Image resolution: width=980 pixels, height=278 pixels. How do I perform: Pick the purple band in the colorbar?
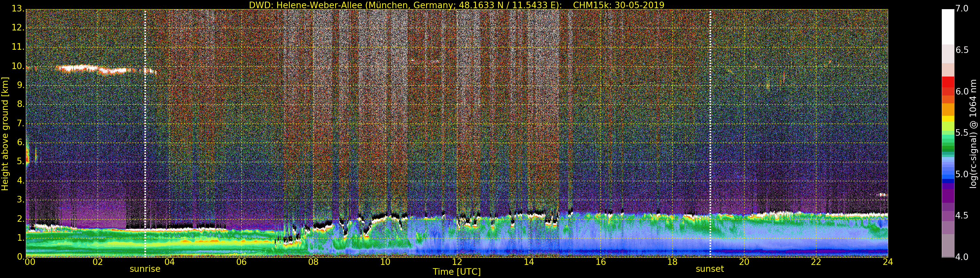point(948,196)
